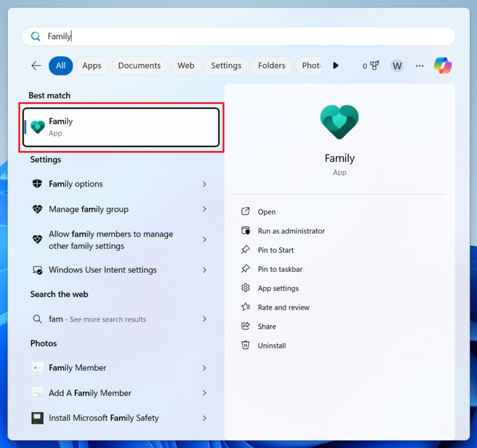This screenshot has height=448, width=477.
Task: Click the Uninstall trash can icon
Action: pyautogui.click(x=245, y=345)
